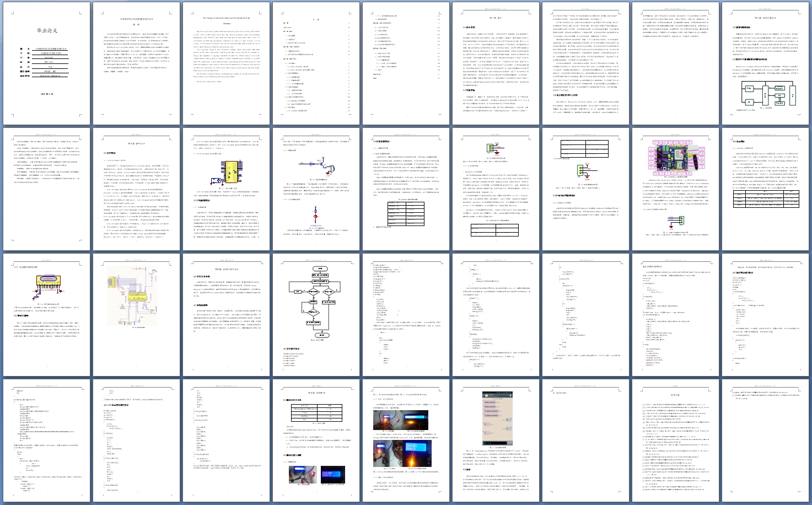Viewport: 812px width, 505px height.
Task: Open the 参考文献 references page
Action: (x=675, y=440)
